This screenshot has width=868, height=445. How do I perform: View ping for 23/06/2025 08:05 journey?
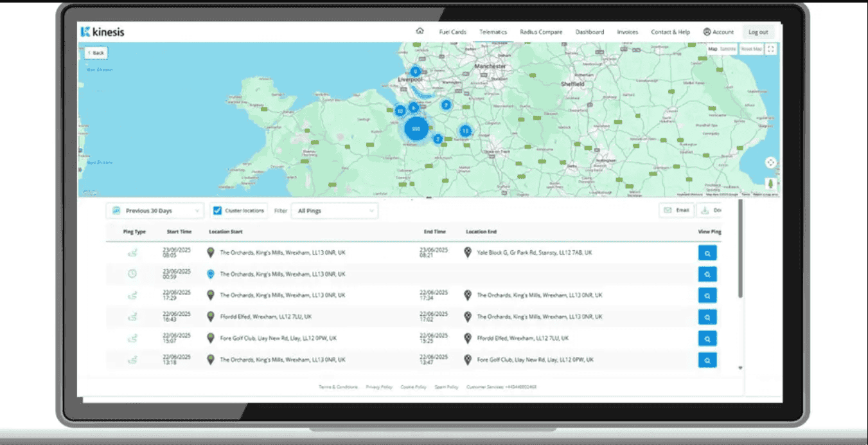pyautogui.click(x=707, y=253)
